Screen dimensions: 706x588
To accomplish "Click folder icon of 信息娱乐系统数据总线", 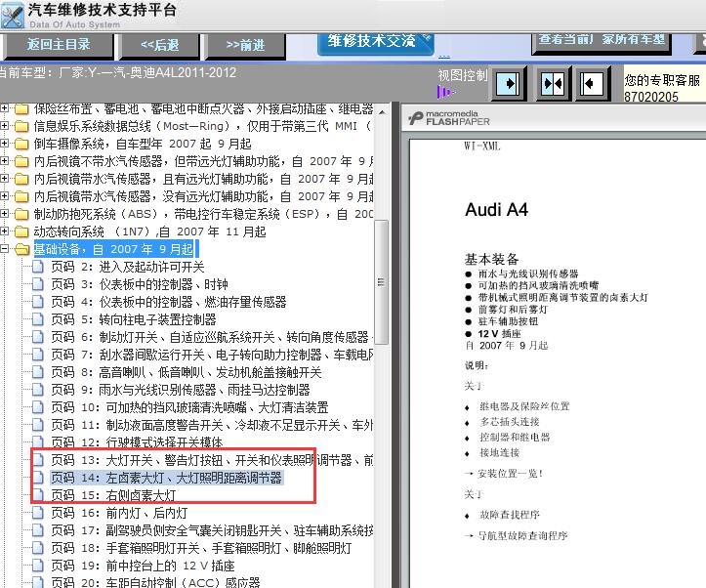I will click(21, 126).
